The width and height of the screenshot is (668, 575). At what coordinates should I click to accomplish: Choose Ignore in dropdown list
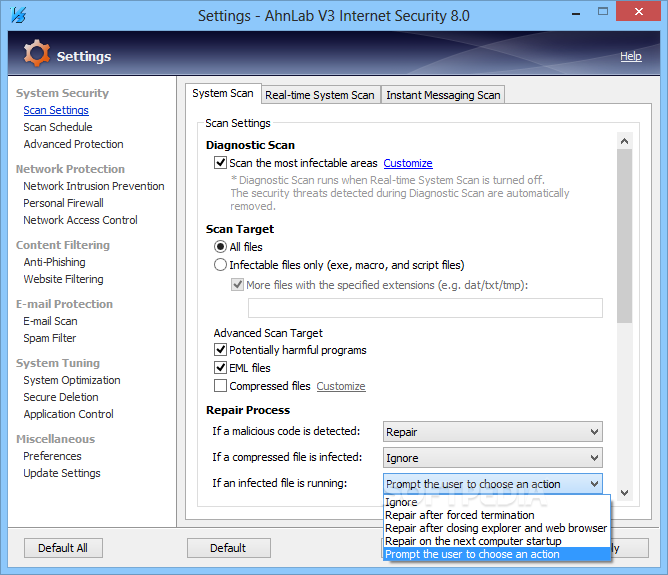click(x=497, y=502)
